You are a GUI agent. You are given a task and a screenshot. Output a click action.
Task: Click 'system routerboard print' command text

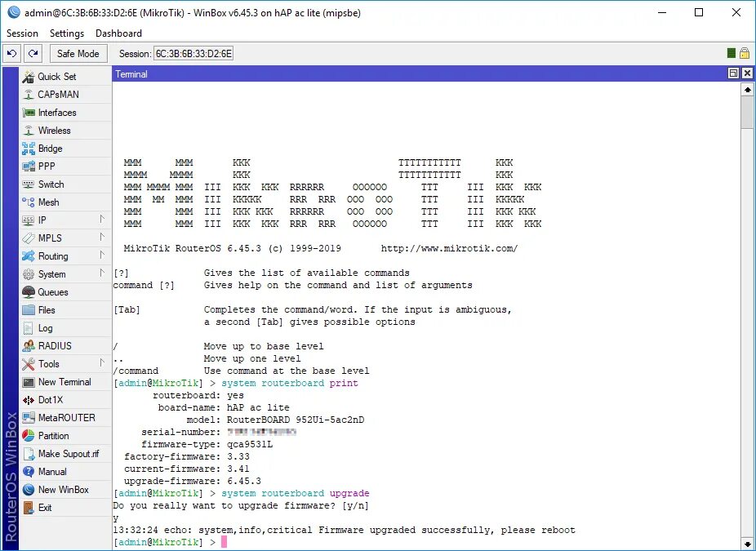[x=290, y=383]
